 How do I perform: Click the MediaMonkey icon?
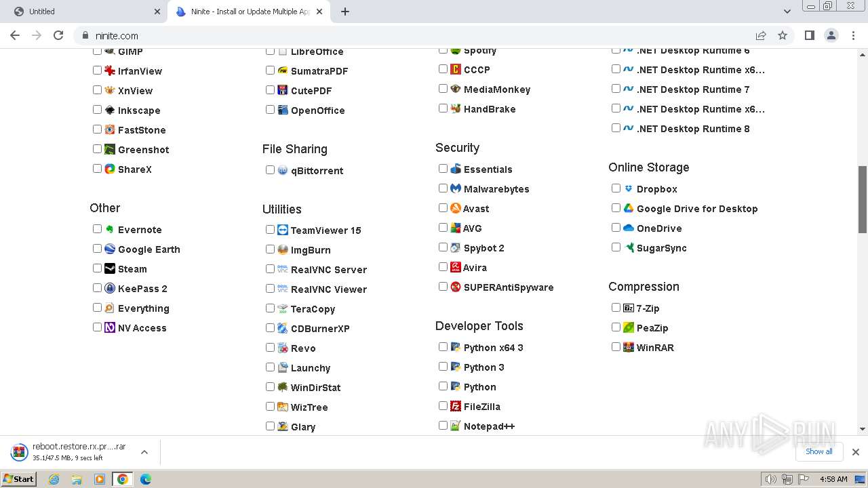456,89
